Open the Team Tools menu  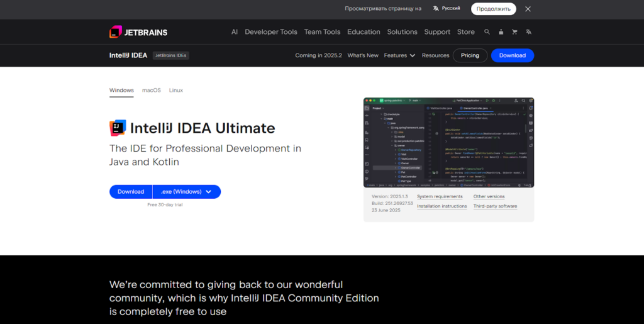(x=322, y=32)
